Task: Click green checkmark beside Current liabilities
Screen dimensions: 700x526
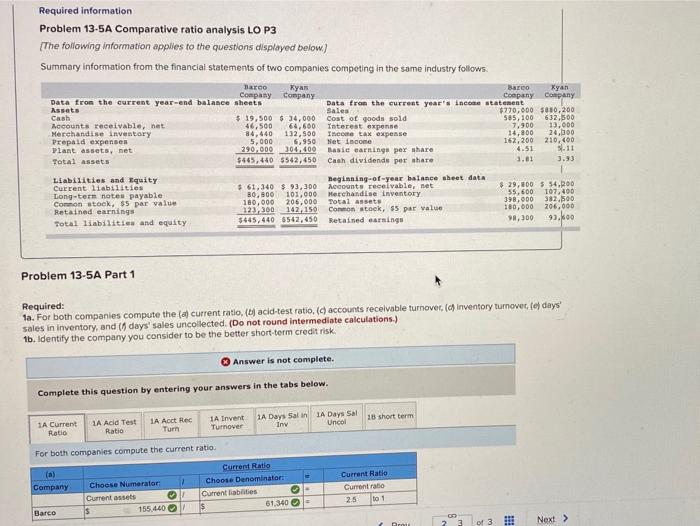Action: point(295,489)
